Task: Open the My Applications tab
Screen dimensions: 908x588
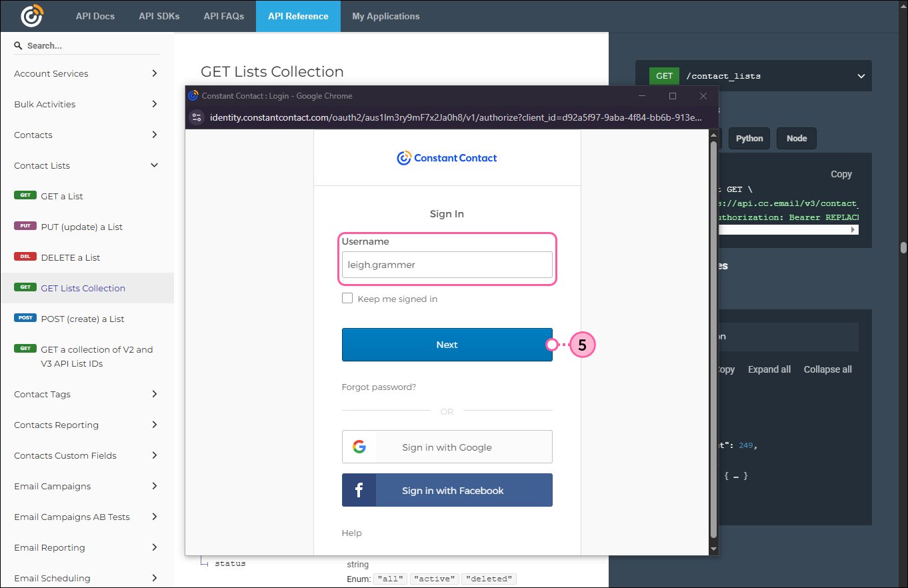Action: tap(386, 16)
